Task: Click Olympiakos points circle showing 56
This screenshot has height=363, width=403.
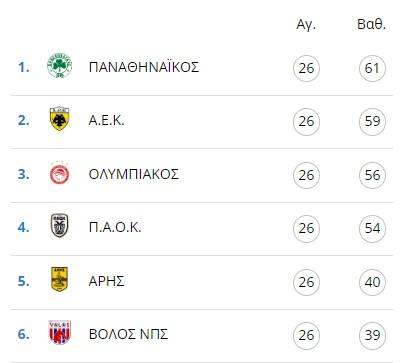Action: [x=372, y=175]
